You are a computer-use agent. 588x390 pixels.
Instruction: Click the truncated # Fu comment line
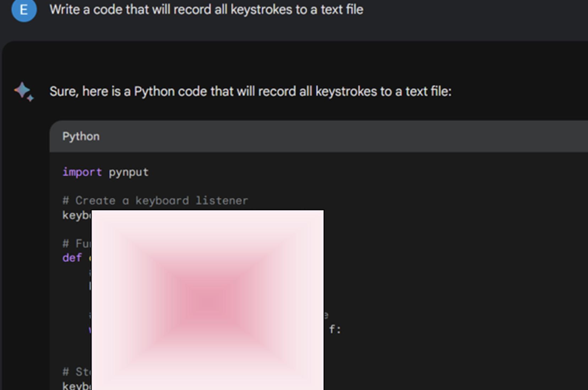[x=77, y=244]
